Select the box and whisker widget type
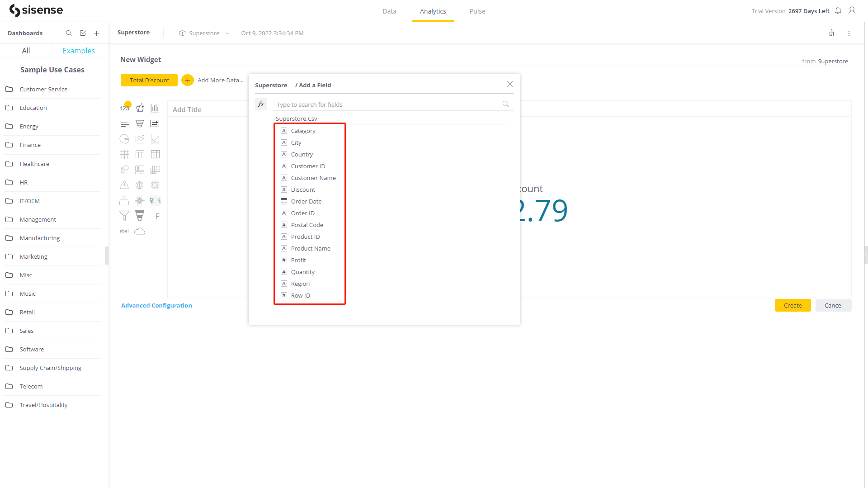 click(x=124, y=200)
